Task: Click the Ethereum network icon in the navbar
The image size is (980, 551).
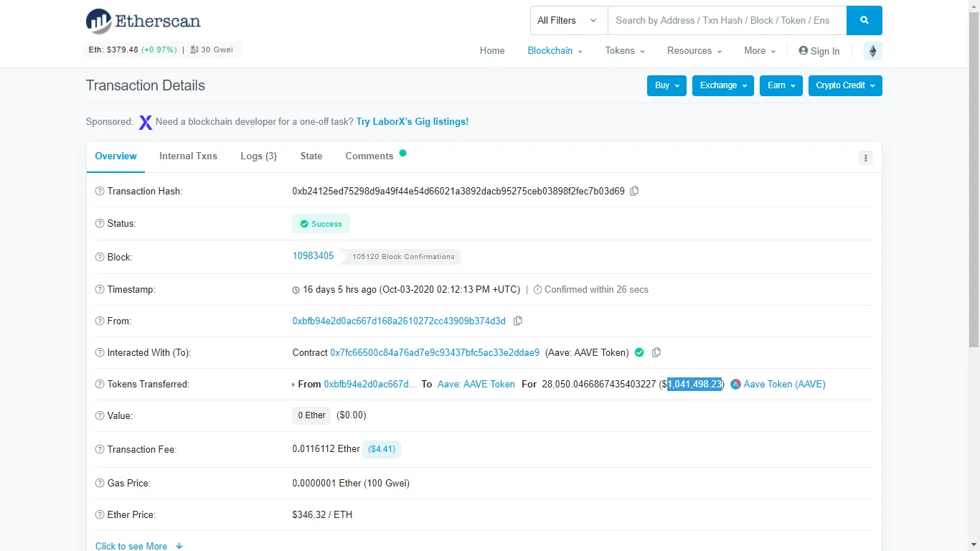Action: pos(873,51)
